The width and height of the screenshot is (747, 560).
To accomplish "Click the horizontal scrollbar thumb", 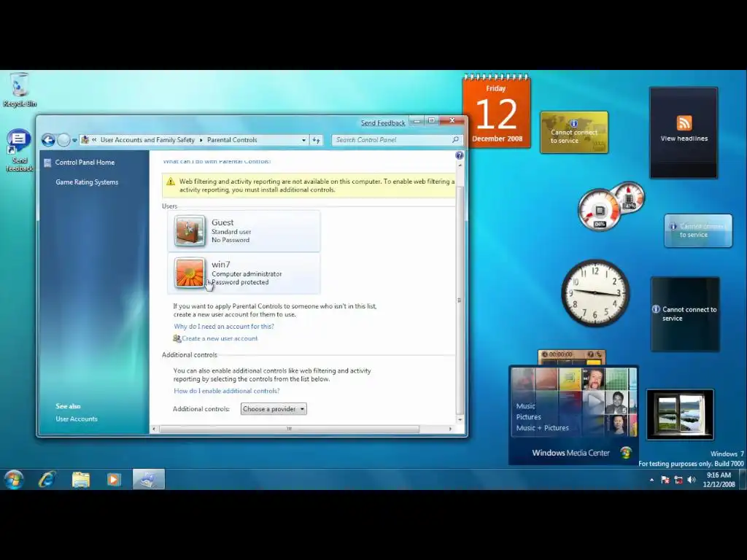I will coord(289,429).
